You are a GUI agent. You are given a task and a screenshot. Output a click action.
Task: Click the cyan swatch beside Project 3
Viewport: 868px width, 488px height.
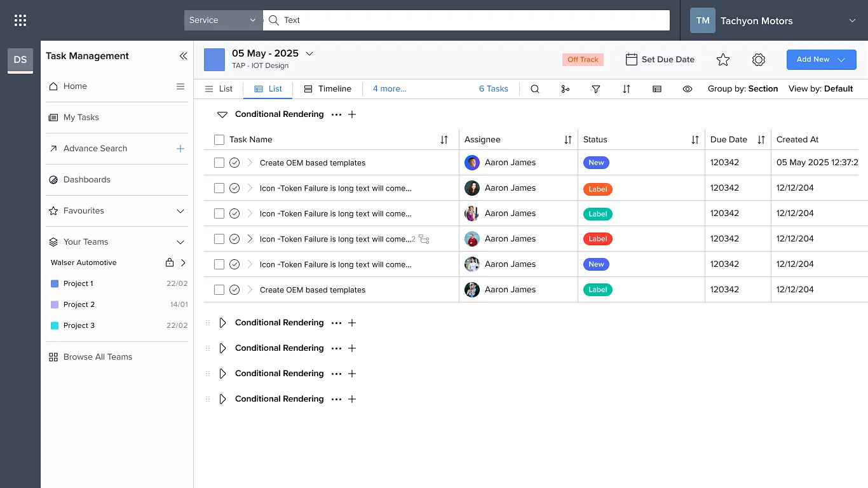click(x=55, y=326)
